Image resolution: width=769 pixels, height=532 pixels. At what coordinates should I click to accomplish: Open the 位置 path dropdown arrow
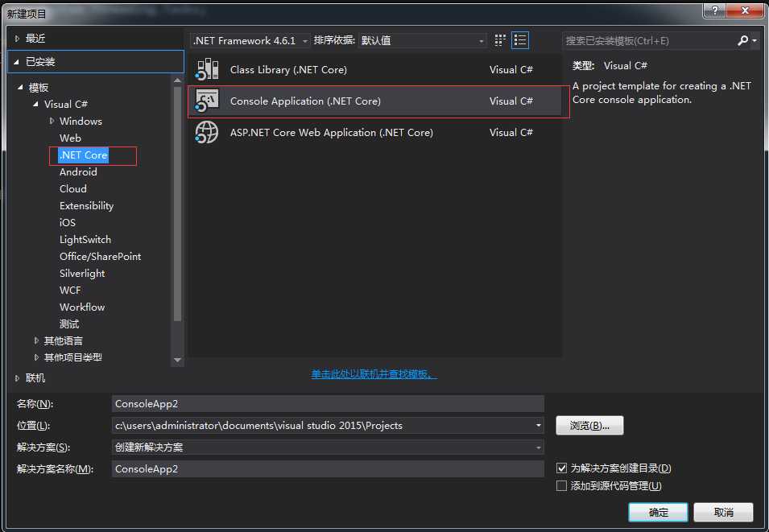539,425
